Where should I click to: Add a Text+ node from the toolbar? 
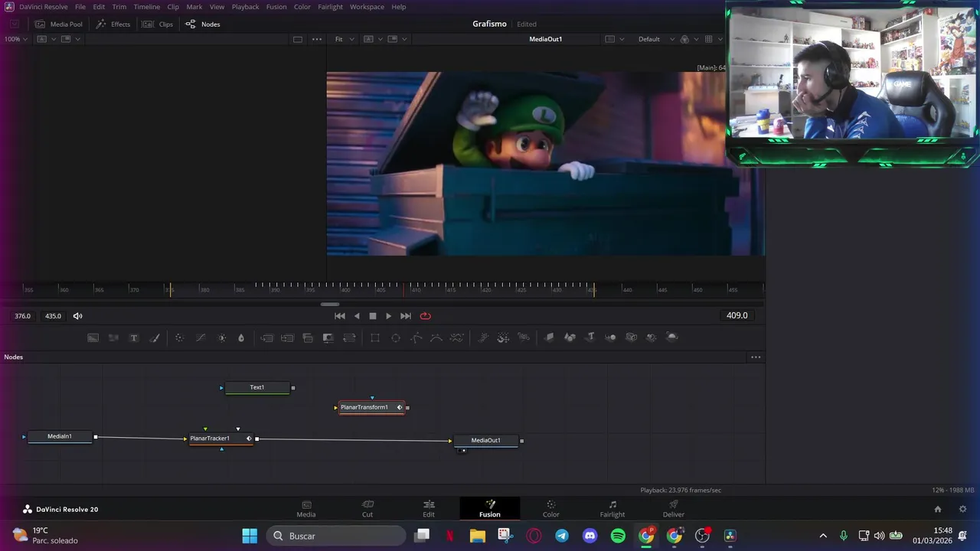[x=134, y=337]
